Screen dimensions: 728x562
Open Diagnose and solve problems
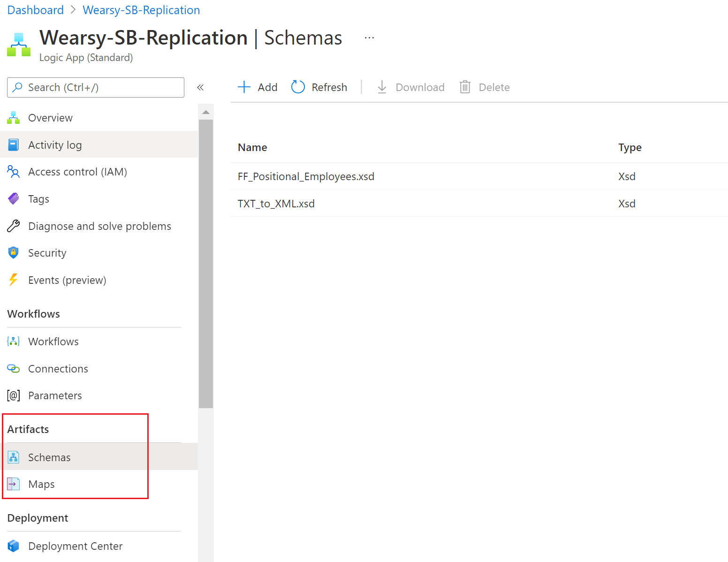click(99, 226)
